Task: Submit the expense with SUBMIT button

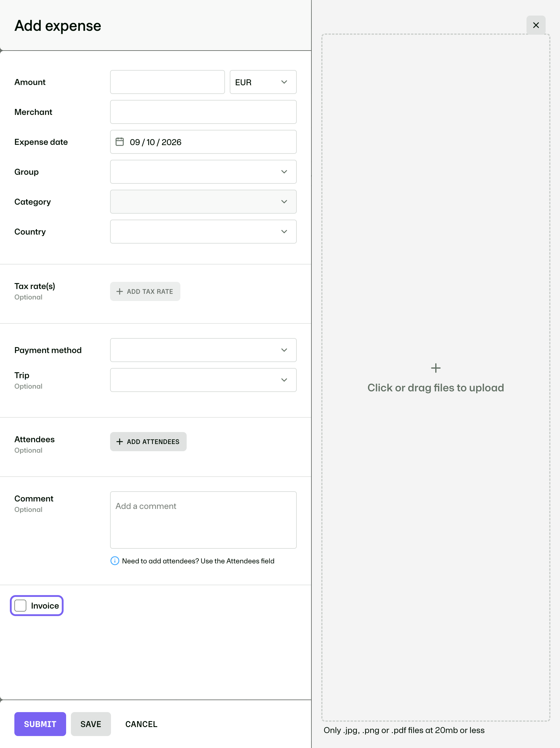Action: tap(40, 724)
